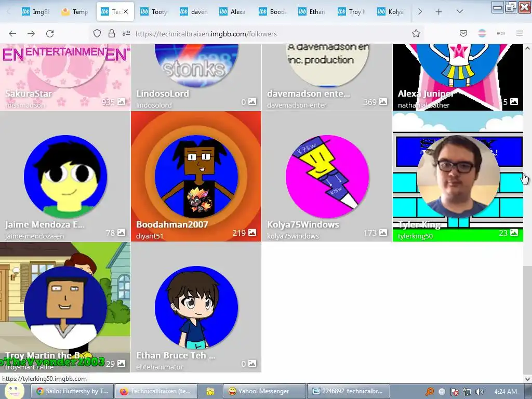The image size is (532, 399).
Task: Click the Boodahman2007 name link
Action: [x=172, y=224]
